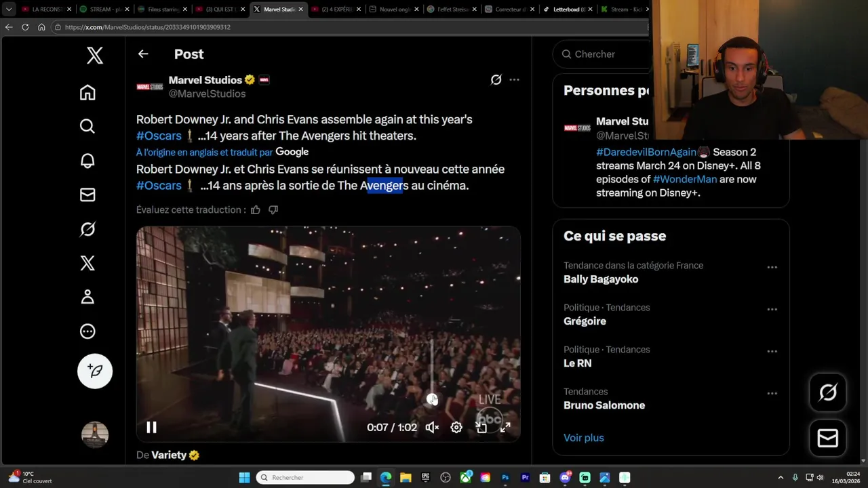
Task: Open Notifications bell in sidebar
Action: (x=87, y=161)
